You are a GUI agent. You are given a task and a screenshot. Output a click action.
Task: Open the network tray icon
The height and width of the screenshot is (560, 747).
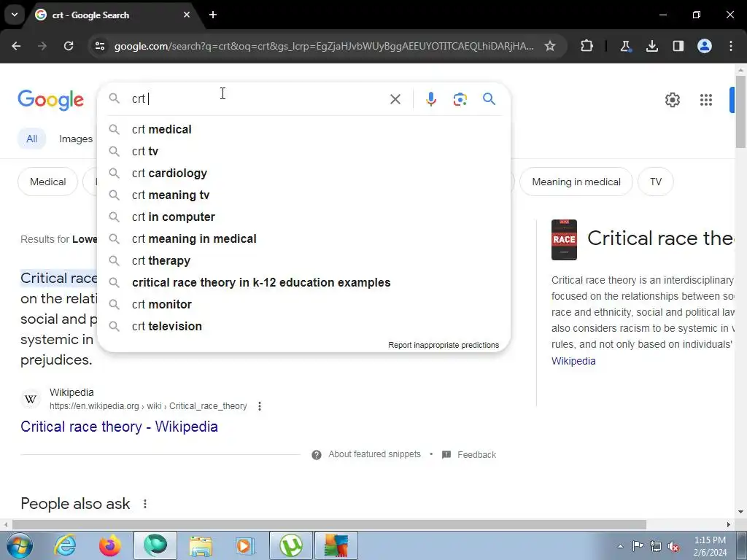(656, 546)
